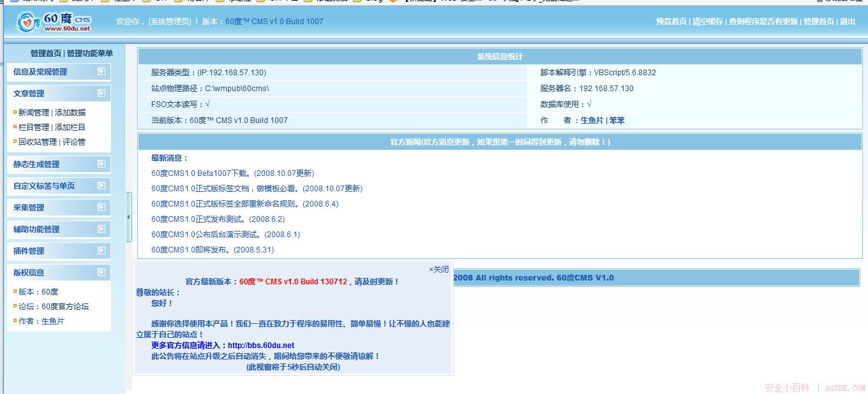The image size is (868, 394).
Task: Open 预览首页 in the top navigation
Action: coord(671,22)
